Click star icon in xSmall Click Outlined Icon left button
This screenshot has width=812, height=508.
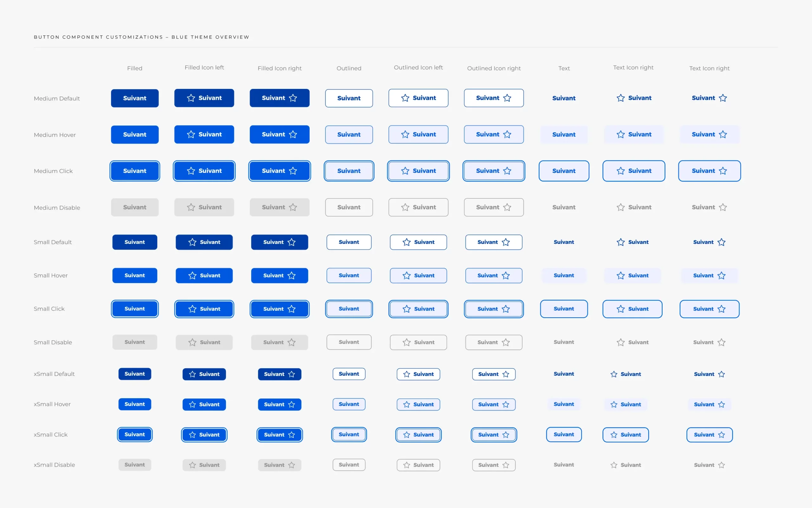click(407, 435)
